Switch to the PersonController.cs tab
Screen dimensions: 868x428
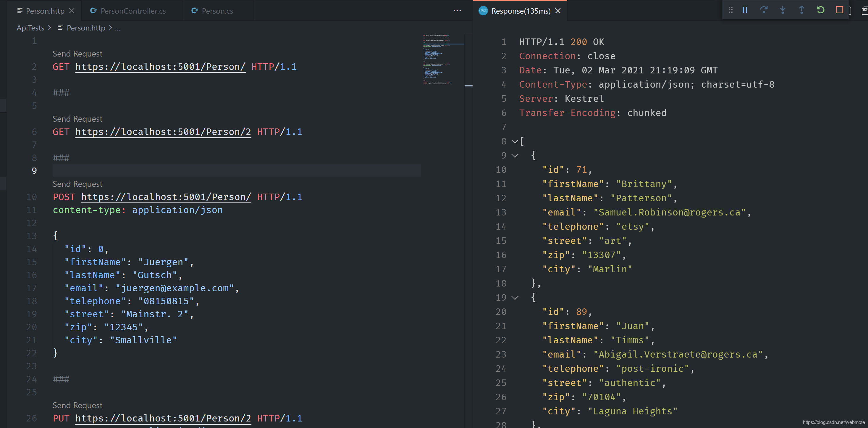[133, 11]
